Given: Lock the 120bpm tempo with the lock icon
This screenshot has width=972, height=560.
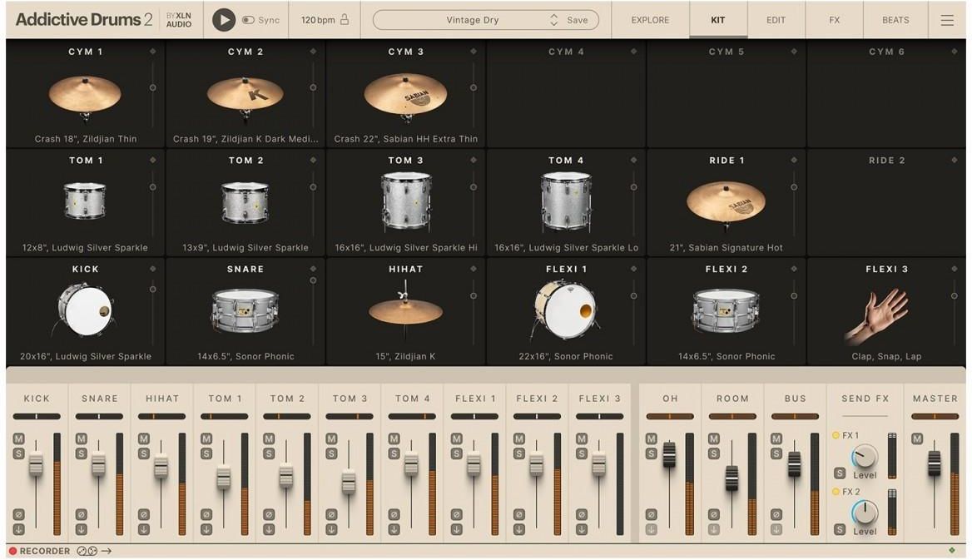Looking at the screenshot, I should click(x=345, y=19).
